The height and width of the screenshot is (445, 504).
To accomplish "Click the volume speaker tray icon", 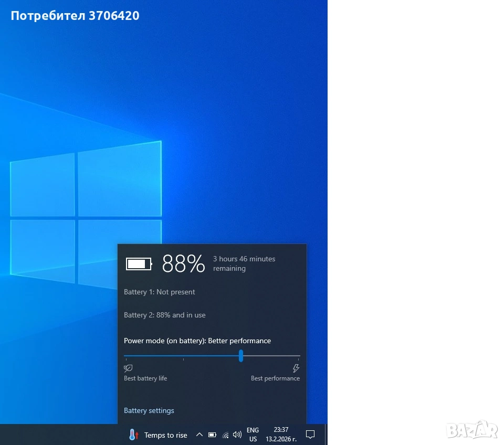I will pyautogui.click(x=237, y=435).
